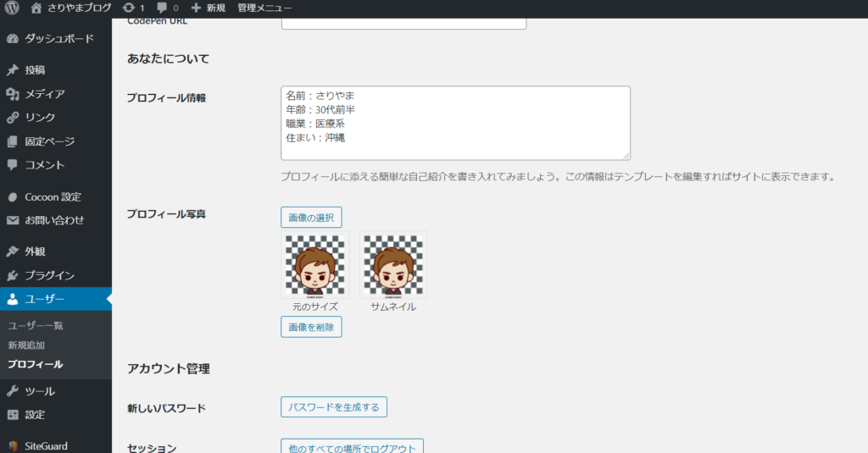The image size is (868, 453).
Task: Click the 投稿 pushpin icon
Action: pyautogui.click(x=12, y=70)
